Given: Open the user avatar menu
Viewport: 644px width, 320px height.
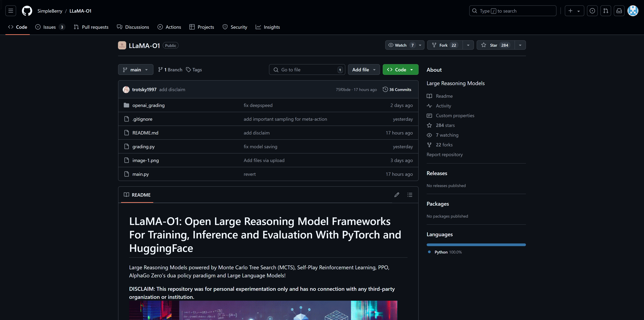Looking at the screenshot, I should [x=633, y=11].
